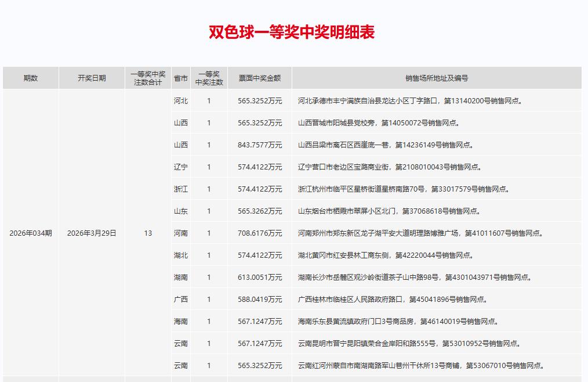Select the 票面中奖金额 column header

tap(259, 77)
